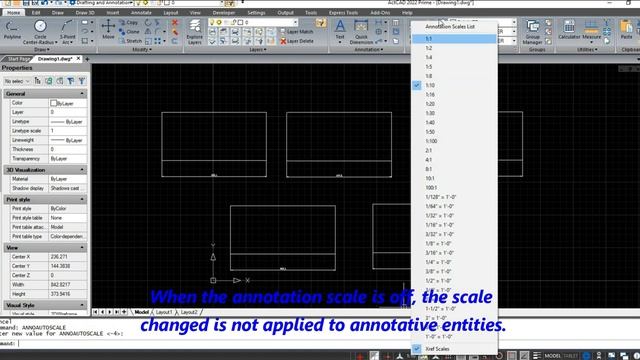Image resolution: width=640 pixels, height=360 pixels.
Task: Click the ByLayer color swatch
Action: tap(53, 103)
